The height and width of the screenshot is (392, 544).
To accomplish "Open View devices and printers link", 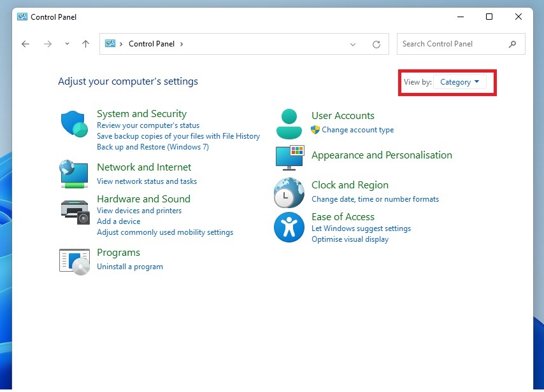I will [139, 211].
